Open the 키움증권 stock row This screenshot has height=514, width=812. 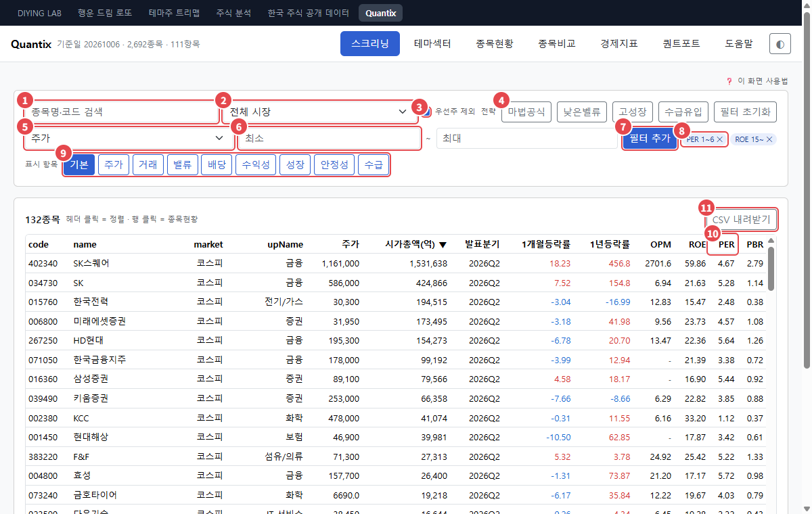point(396,398)
